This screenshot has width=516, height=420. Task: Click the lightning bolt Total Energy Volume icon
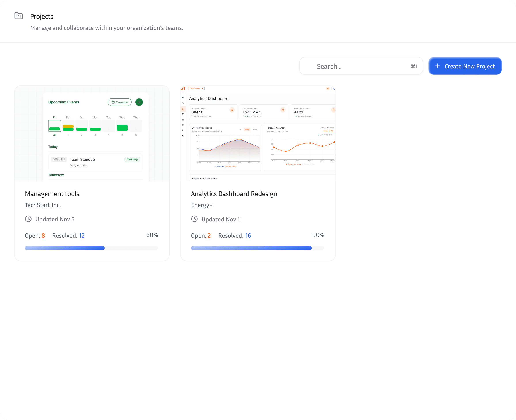(283, 110)
